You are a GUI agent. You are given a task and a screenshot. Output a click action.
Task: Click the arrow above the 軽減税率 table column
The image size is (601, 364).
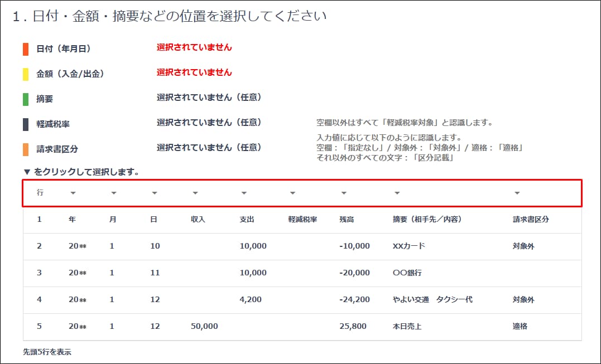pyautogui.click(x=293, y=193)
